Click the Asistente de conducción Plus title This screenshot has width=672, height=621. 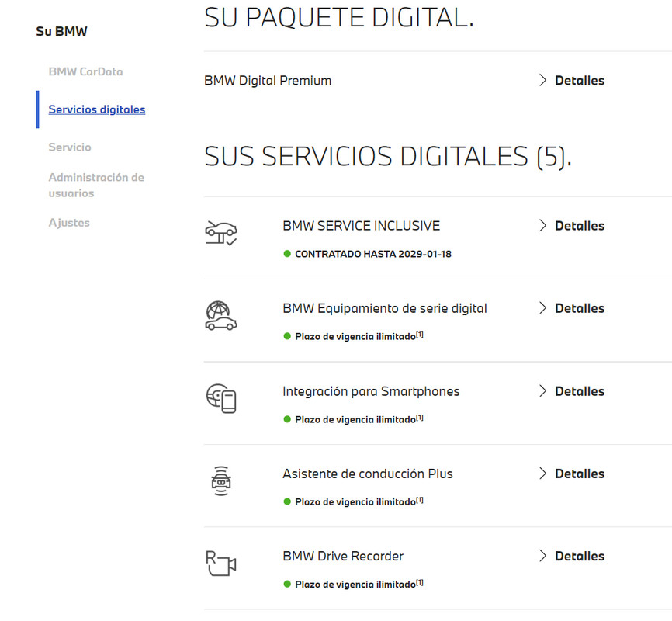368,474
